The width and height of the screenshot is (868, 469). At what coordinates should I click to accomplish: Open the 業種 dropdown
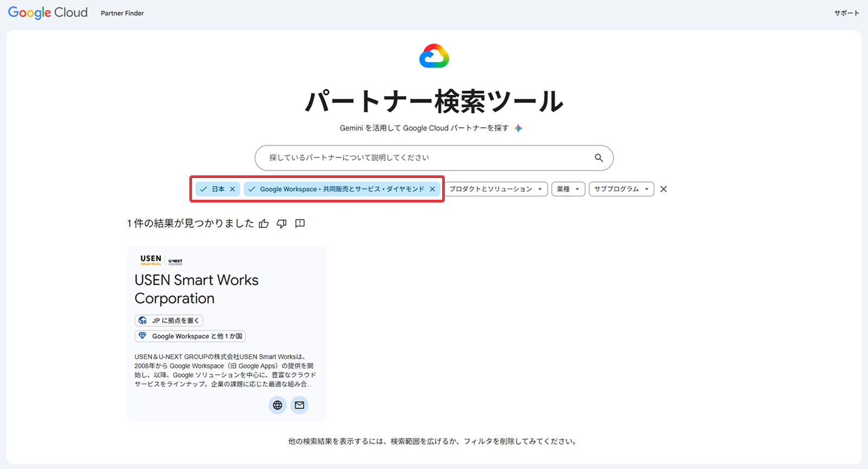pos(569,189)
